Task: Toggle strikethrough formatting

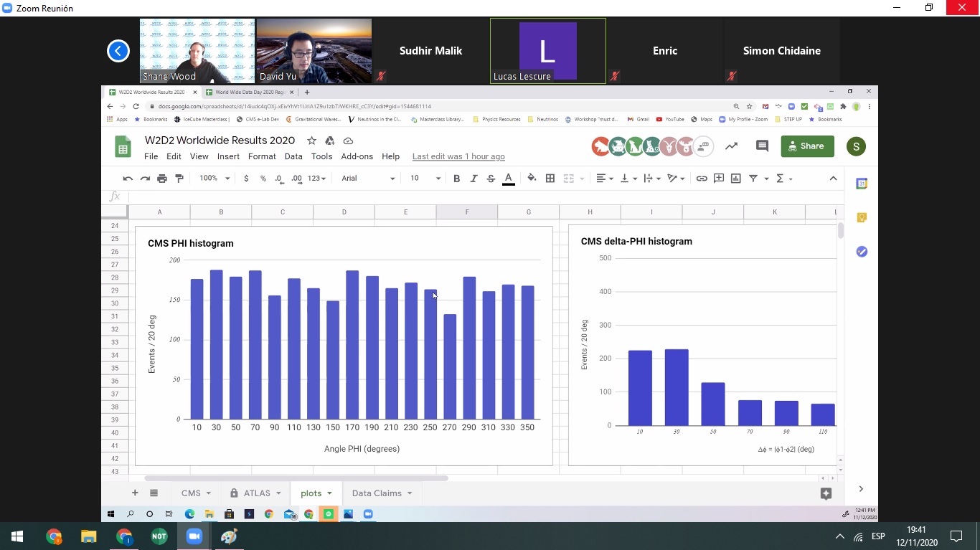Action: pyautogui.click(x=491, y=179)
